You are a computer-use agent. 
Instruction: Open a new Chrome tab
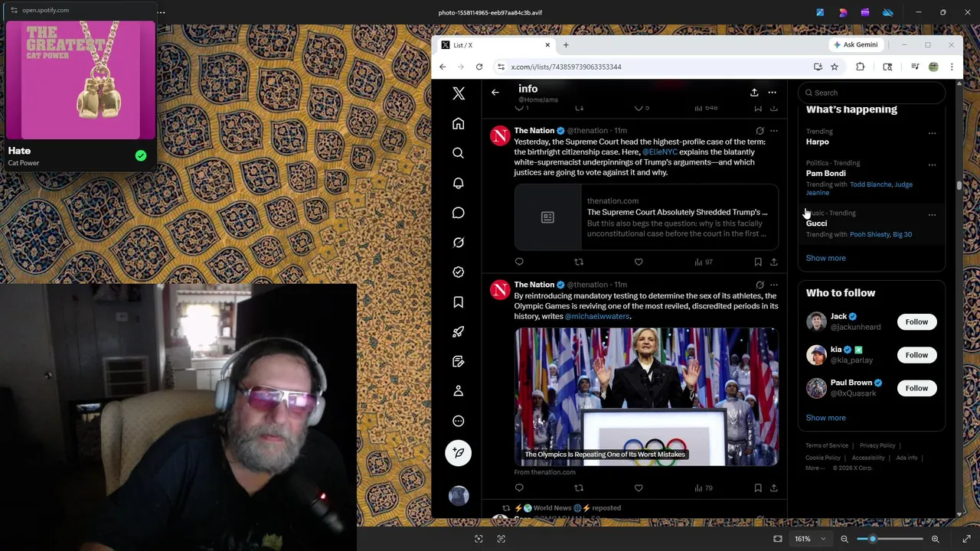[566, 45]
